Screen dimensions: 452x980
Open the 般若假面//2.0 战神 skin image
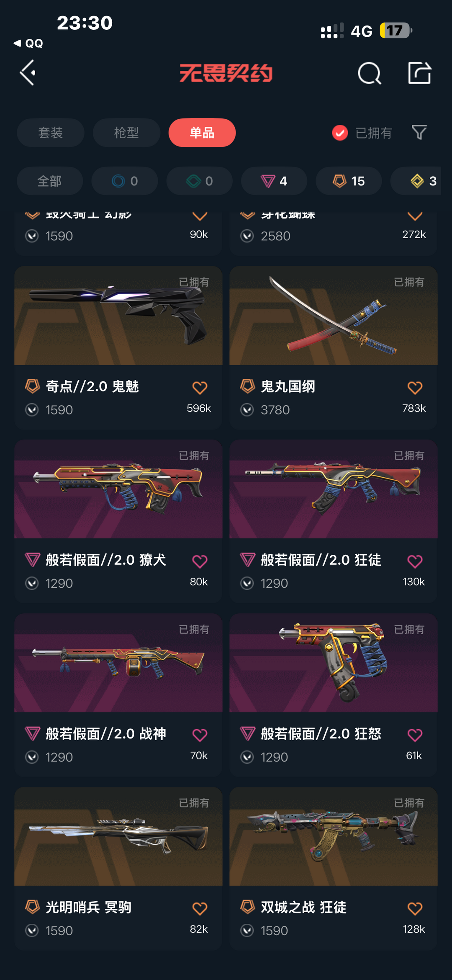point(118,663)
